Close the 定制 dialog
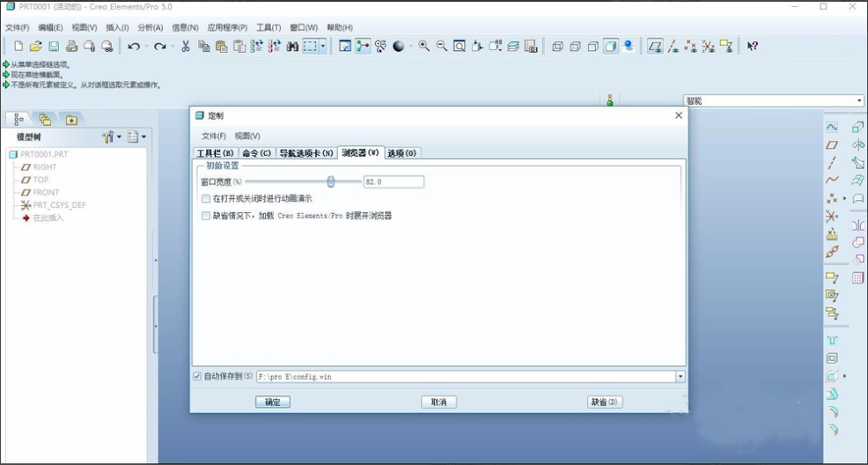 (x=679, y=115)
